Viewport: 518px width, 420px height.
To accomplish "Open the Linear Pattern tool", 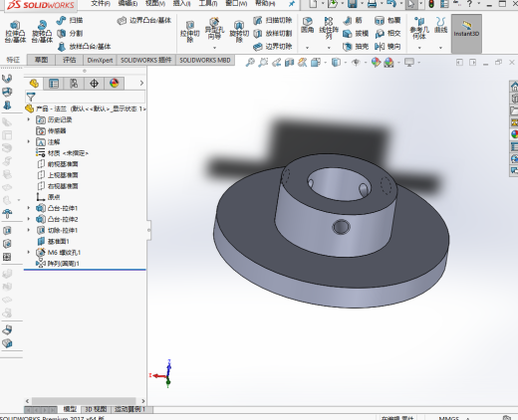I will 329,28.
